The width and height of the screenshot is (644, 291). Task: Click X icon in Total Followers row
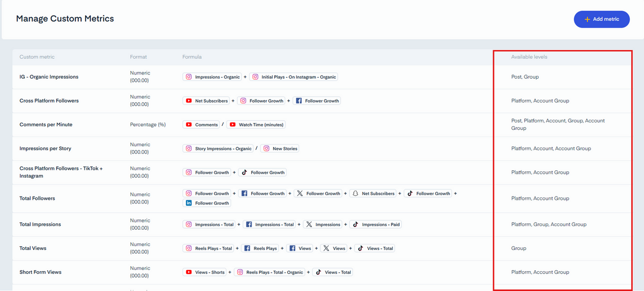click(300, 194)
